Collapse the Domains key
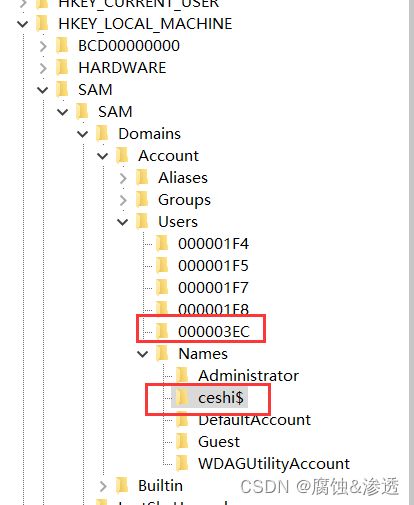This screenshot has height=505, width=414. coord(83,134)
